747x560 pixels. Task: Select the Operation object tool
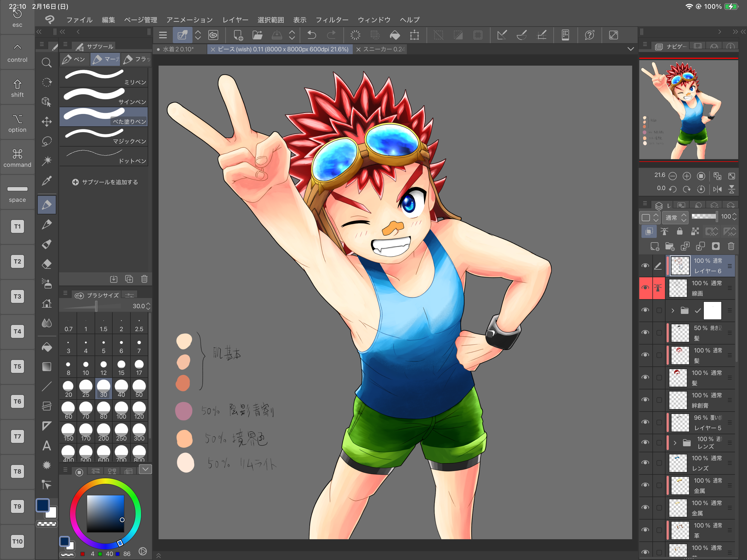click(46, 102)
